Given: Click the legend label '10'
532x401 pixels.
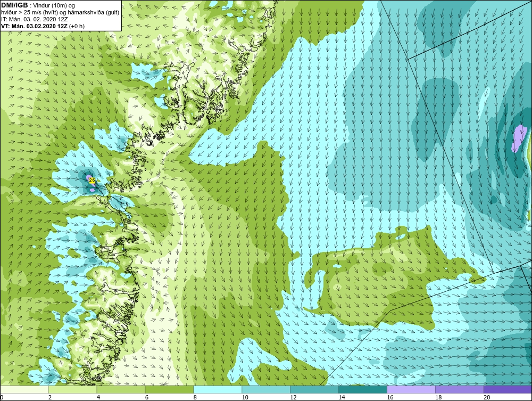Looking at the screenshot, I should [x=245, y=397].
